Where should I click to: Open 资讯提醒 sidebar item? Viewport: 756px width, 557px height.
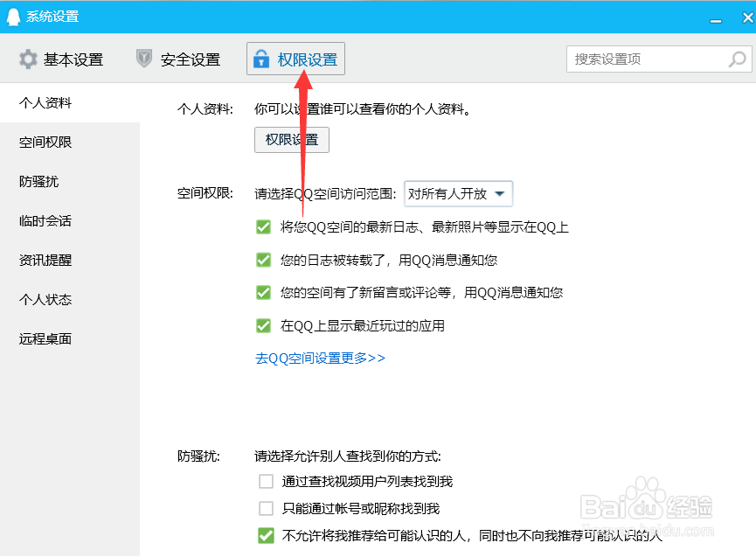point(70,261)
